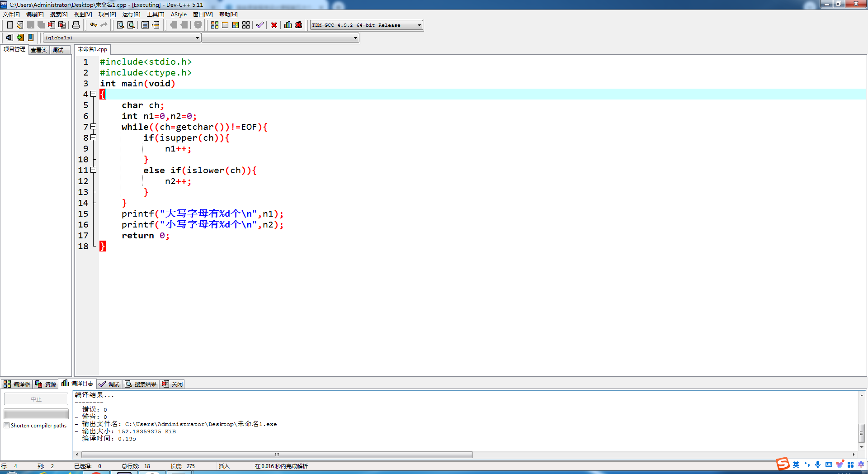This screenshot has width=868, height=474.
Task: Open the Sogou soft keyboard icon
Action: coord(829,465)
